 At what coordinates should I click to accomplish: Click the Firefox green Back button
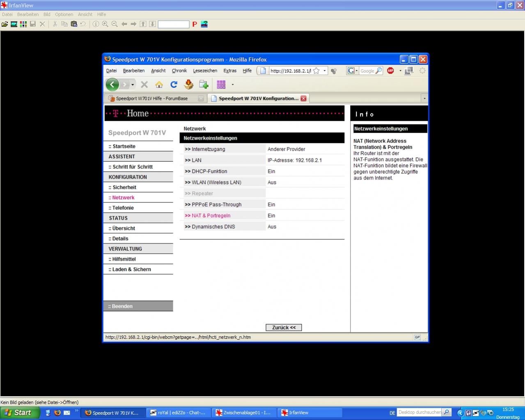tap(112, 85)
